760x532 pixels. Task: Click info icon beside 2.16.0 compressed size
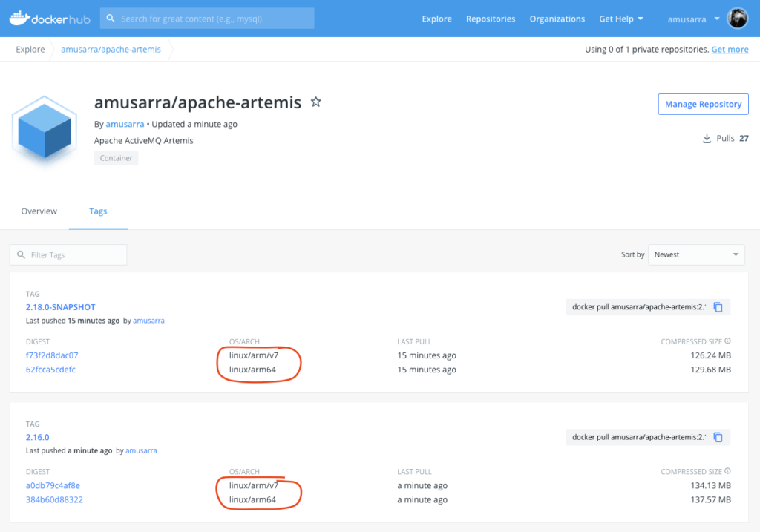(727, 471)
